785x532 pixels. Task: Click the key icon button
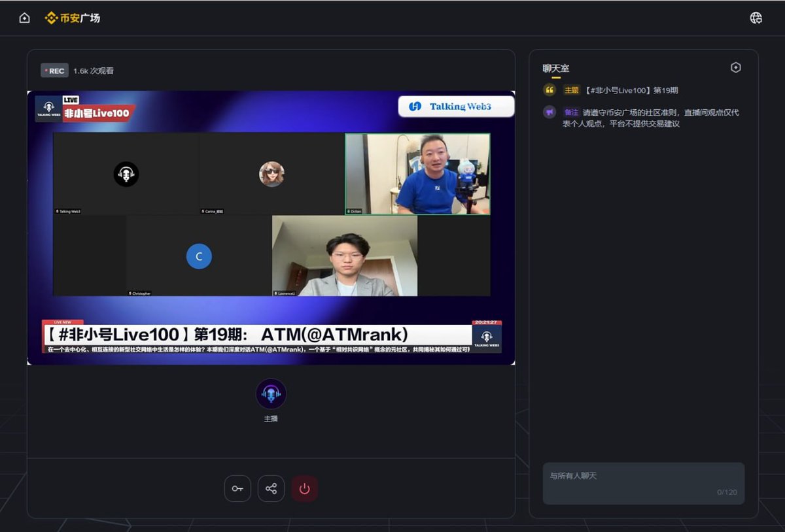click(237, 488)
